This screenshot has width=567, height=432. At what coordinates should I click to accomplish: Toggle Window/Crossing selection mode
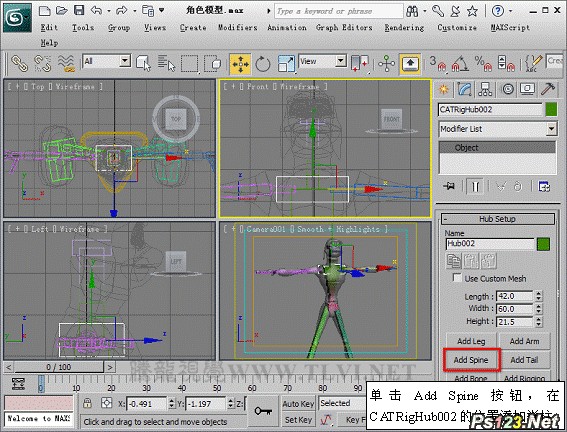[213, 64]
